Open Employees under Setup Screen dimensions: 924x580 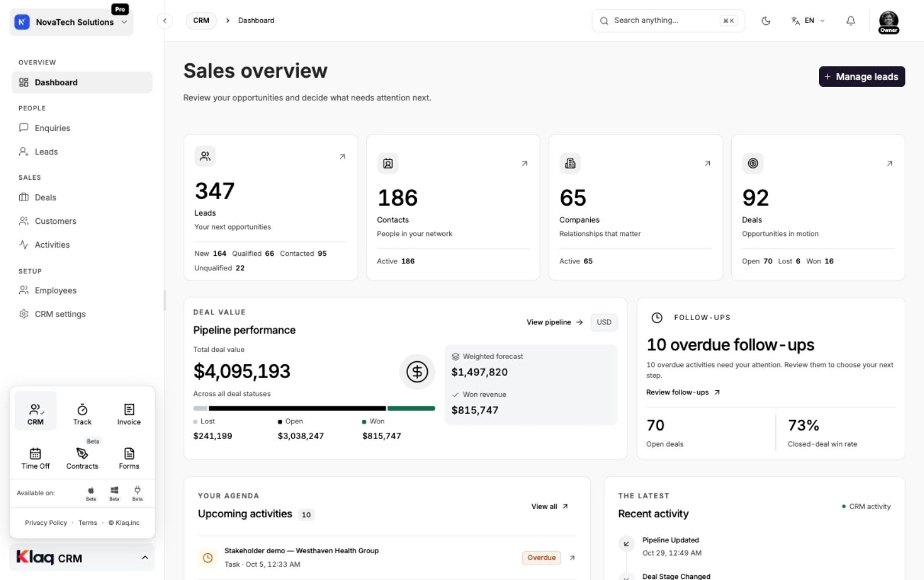82,291
